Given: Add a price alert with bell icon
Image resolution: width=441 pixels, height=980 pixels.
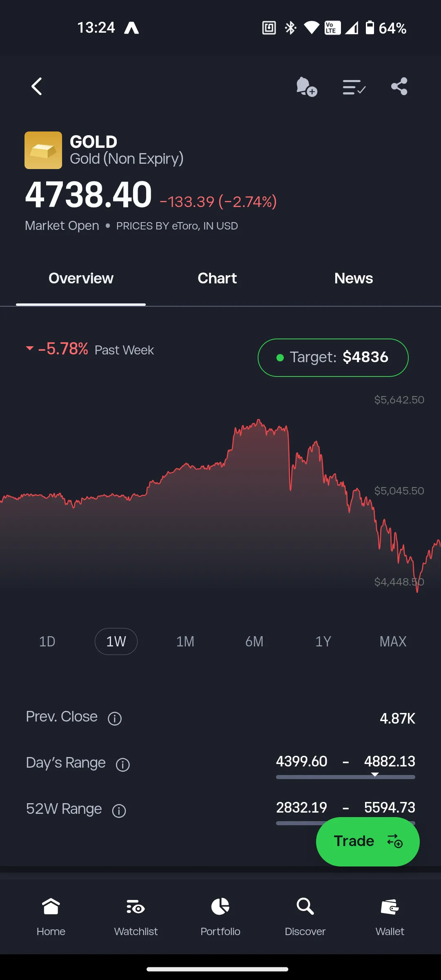Looking at the screenshot, I should click(x=306, y=87).
